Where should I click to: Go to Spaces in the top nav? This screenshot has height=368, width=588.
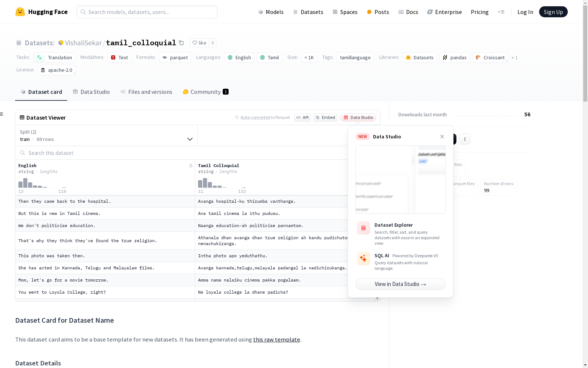tap(345, 12)
